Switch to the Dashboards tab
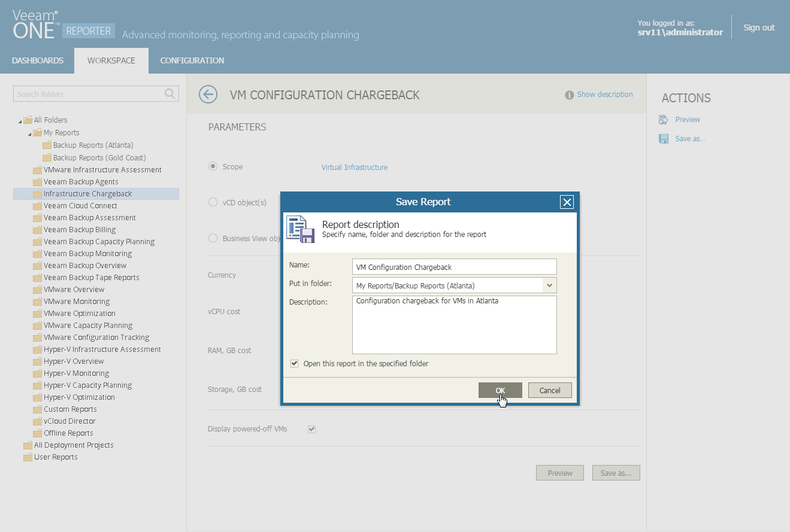The width and height of the screenshot is (790, 532). click(x=38, y=60)
